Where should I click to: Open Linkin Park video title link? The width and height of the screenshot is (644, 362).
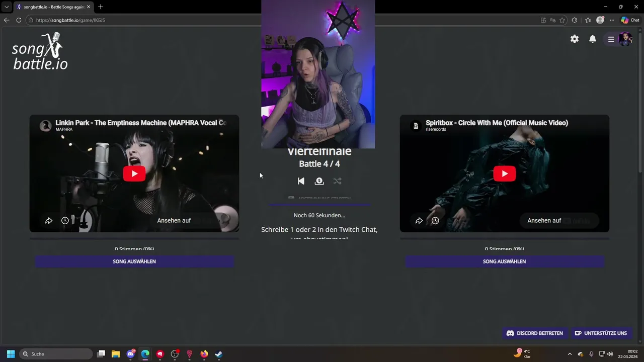click(141, 123)
